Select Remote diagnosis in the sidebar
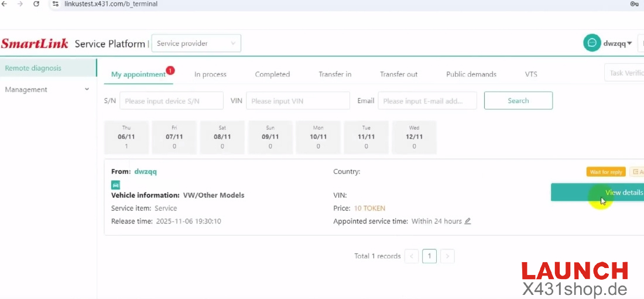This screenshot has height=299, width=644. tap(33, 68)
